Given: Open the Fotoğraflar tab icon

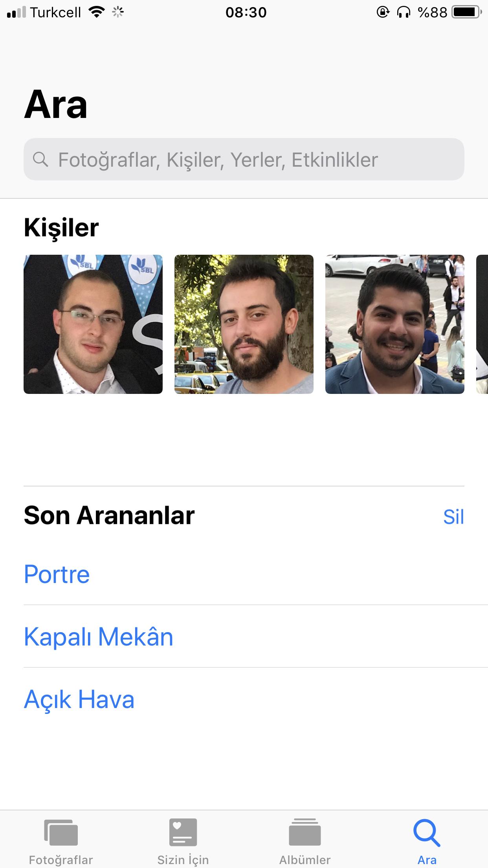Looking at the screenshot, I should click(61, 832).
